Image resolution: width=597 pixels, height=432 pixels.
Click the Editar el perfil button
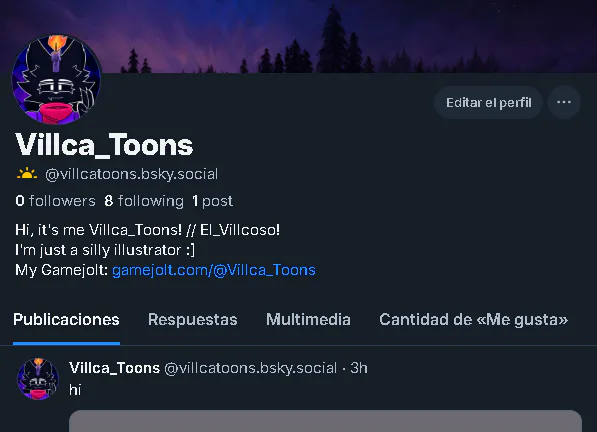tap(488, 102)
